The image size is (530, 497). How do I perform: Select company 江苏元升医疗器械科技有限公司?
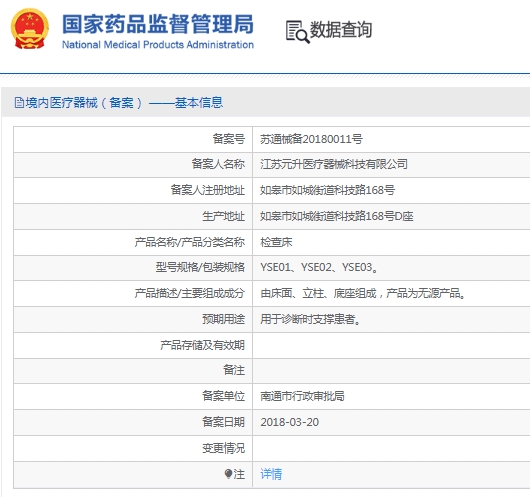coord(334,164)
